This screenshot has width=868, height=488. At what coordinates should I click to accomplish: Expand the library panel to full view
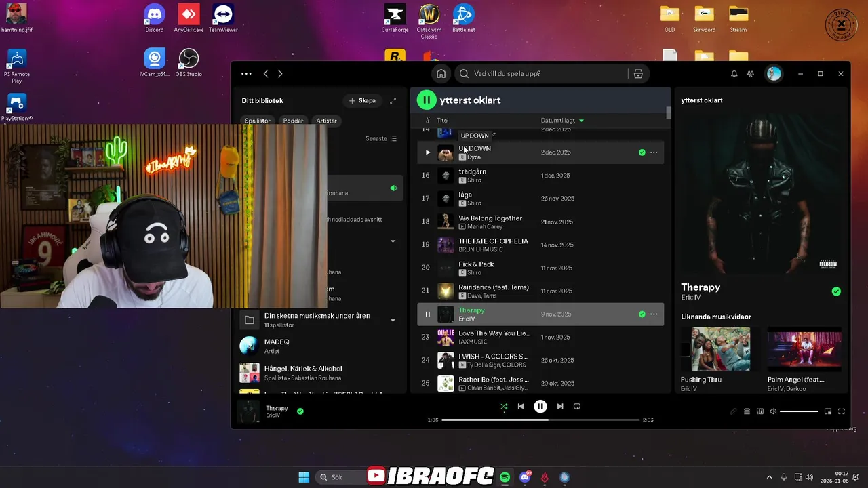tap(393, 101)
